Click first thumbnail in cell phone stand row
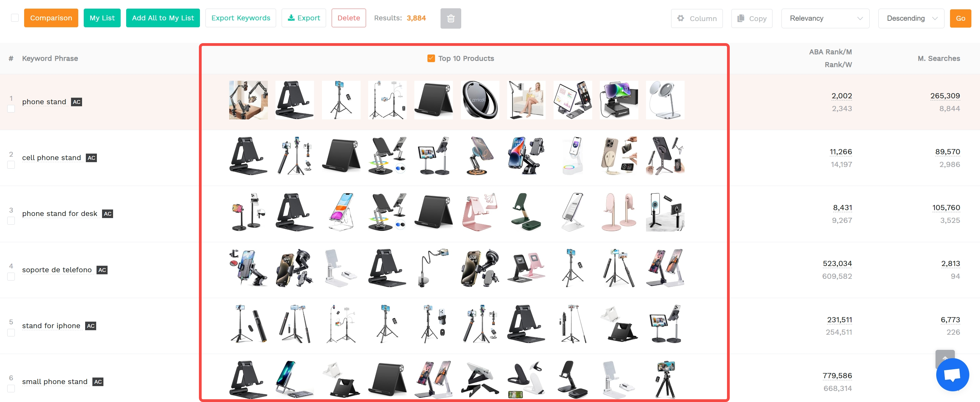 click(x=249, y=156)
